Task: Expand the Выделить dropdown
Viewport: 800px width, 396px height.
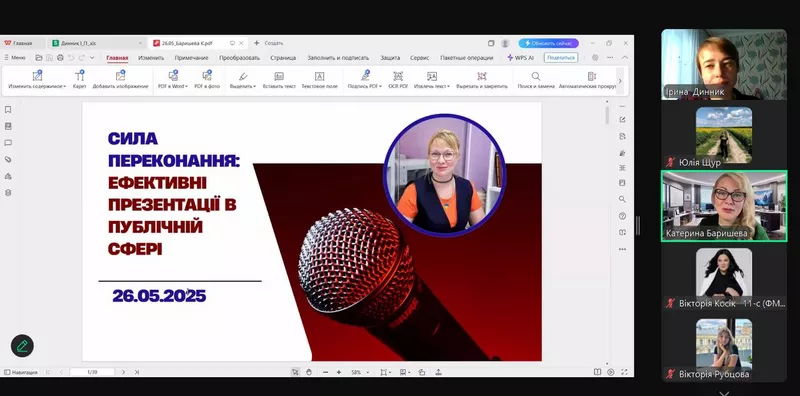Action: pyautogui.click(x=243, y=80)
